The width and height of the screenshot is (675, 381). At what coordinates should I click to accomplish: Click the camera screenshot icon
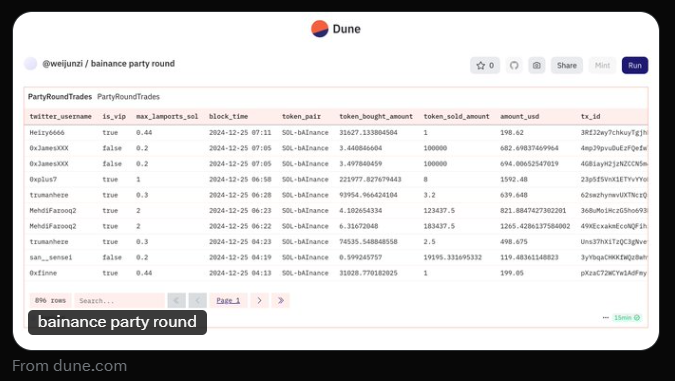[537, 65]
